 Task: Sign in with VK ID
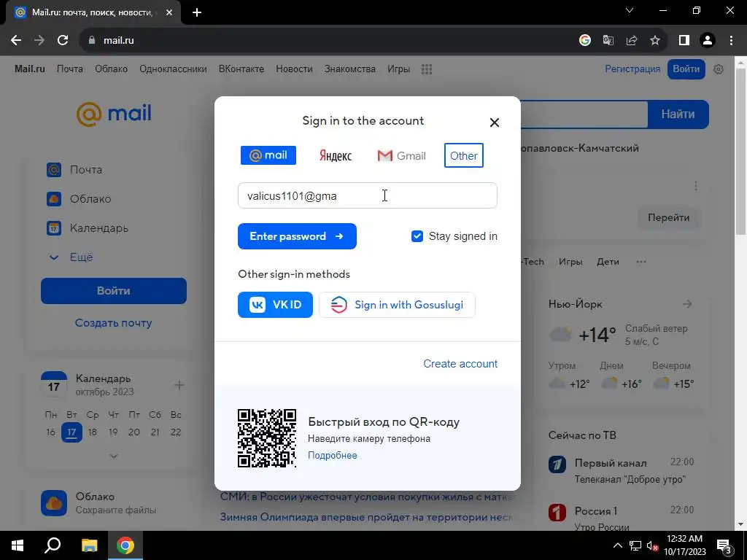point(275,305)
